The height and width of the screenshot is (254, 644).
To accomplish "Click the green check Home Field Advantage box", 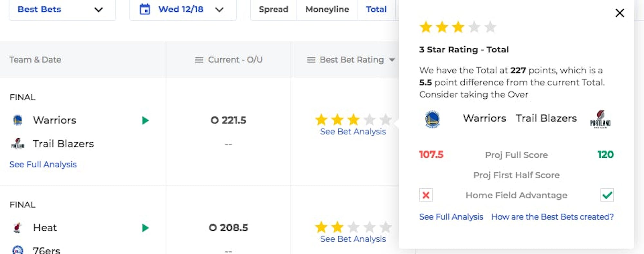I will click(x=607, y=195).
